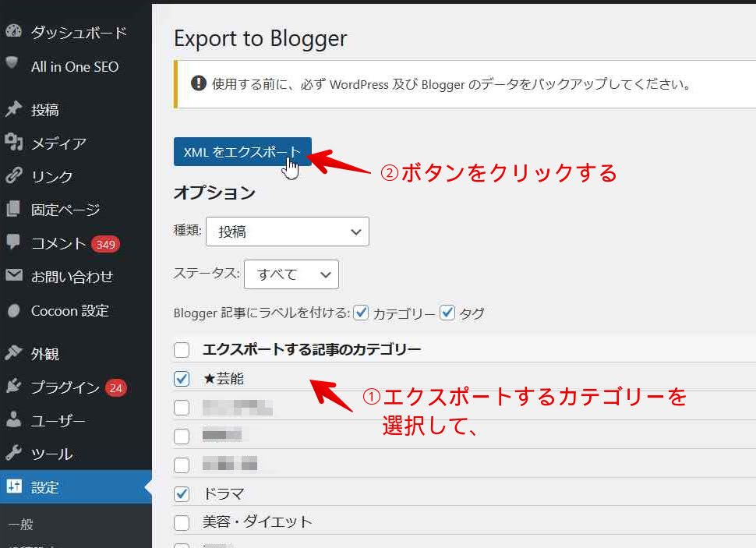The height and width of the screenshot is (548, 756).
Task: Click the chain link icon beside リンク
Action: (13, 175)
